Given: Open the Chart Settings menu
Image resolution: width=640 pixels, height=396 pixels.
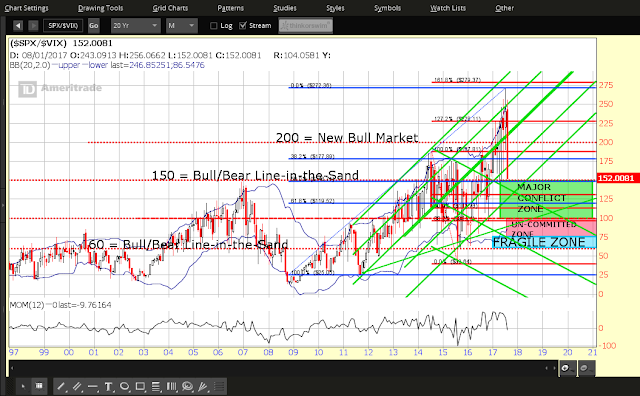Looking at the screenshot, I should click(x=26, y=8).
